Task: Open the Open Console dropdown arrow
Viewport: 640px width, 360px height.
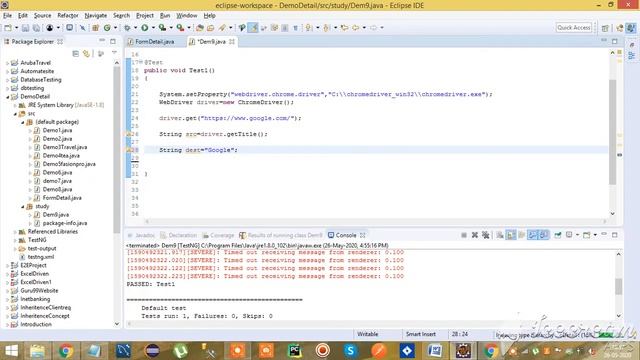Action: 595,235
